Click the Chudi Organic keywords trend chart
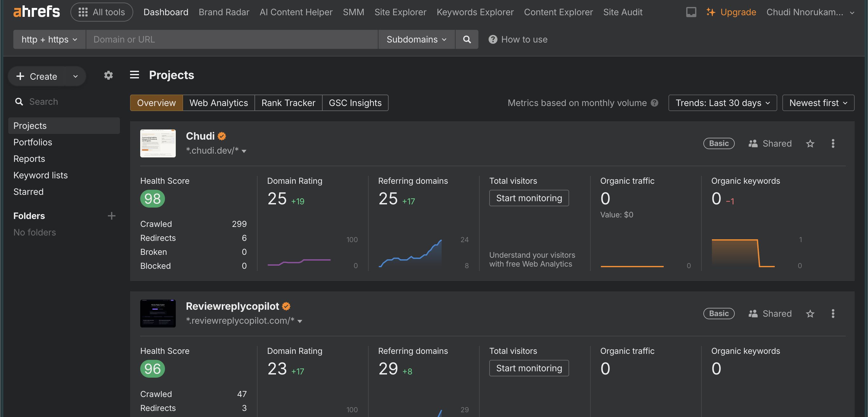868x417 pixels. [743, 253]
